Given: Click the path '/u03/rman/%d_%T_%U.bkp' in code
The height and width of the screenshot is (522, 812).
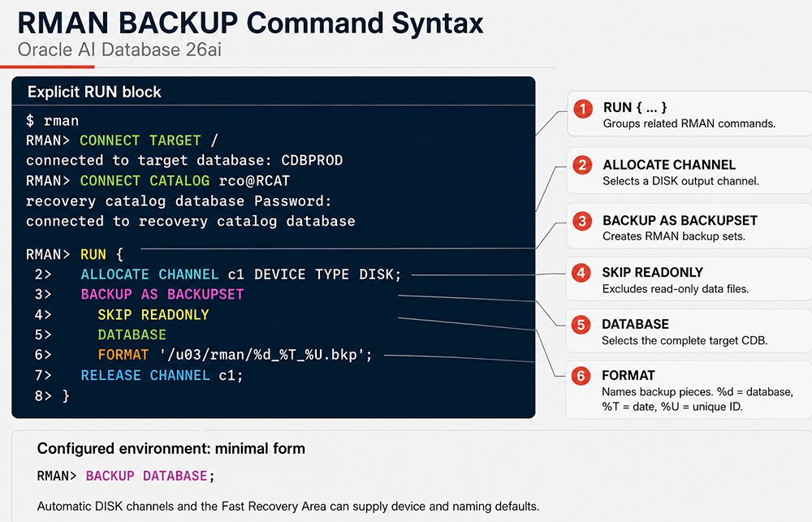Looking at the screenshot, I should click(262, 356).
